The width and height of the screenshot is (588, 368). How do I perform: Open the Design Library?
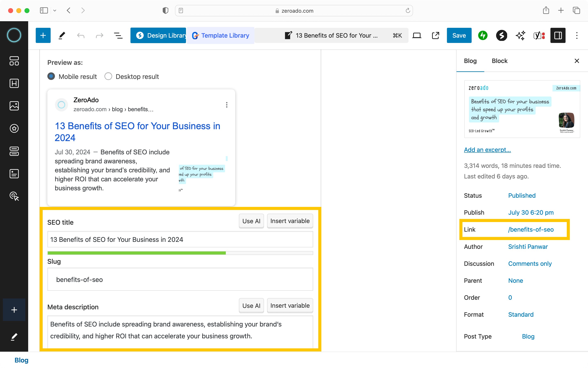click(158, 36)
